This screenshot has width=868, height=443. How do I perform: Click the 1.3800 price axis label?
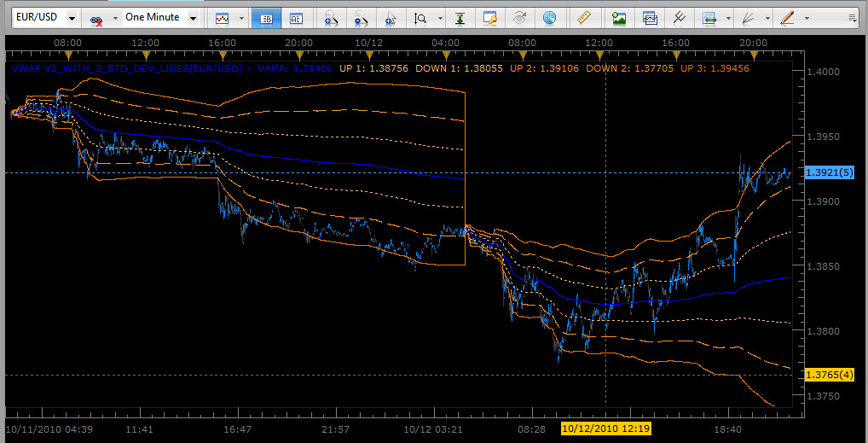[x=823, y=331]
